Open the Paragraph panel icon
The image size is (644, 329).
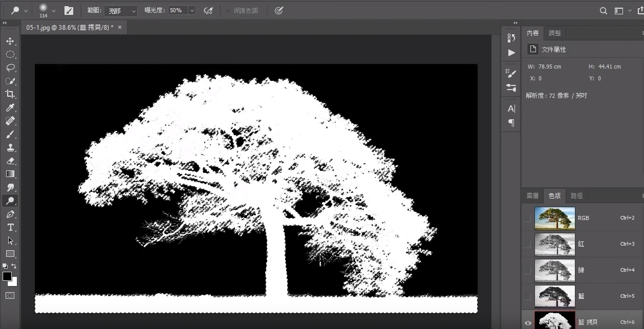point(510,123)
